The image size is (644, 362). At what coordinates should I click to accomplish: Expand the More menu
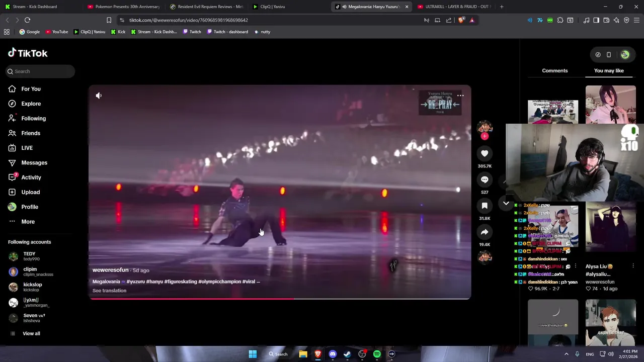(x=22, y=222)
